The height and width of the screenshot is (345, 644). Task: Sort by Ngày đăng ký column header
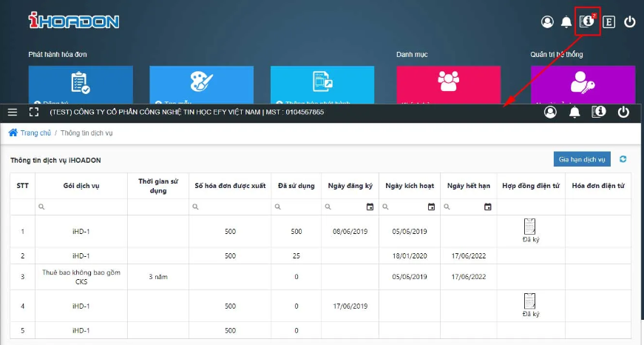click(x=350, y=186)
